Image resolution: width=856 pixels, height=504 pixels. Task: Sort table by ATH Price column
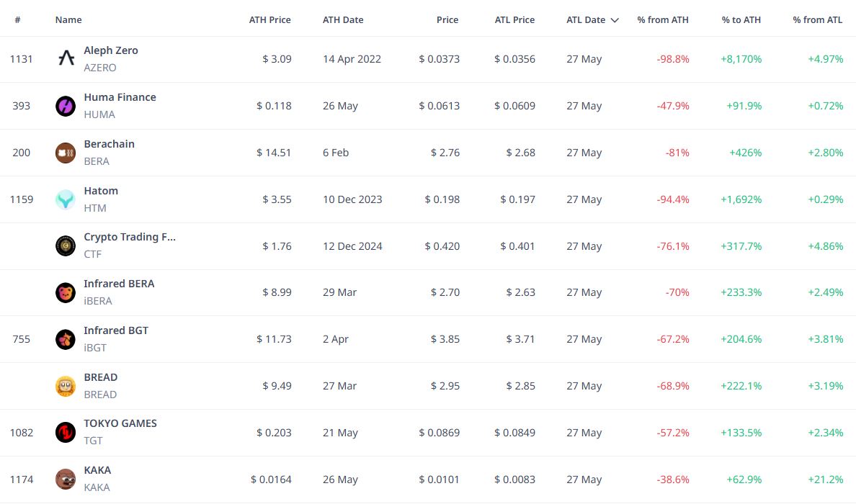coord(269,19)
